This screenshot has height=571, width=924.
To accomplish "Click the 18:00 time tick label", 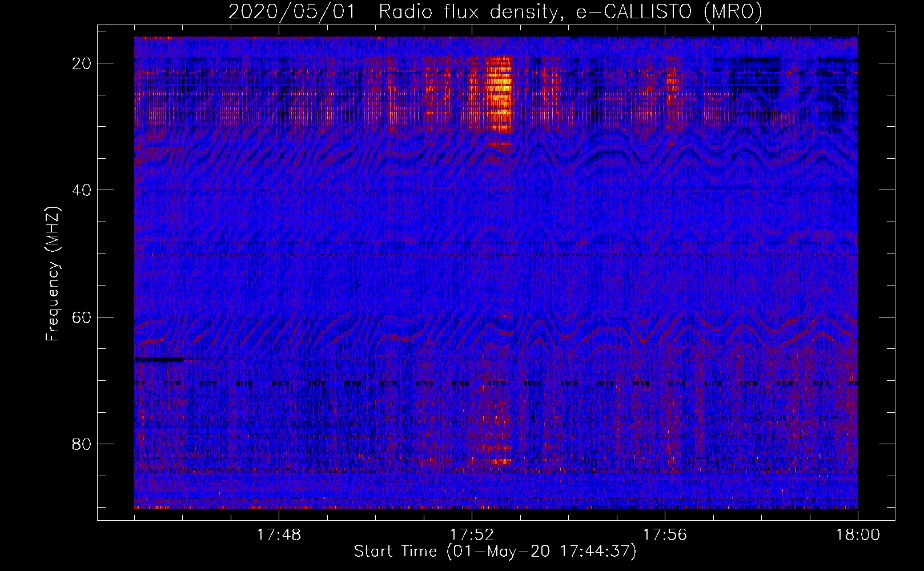I will [x=858, y=535].
